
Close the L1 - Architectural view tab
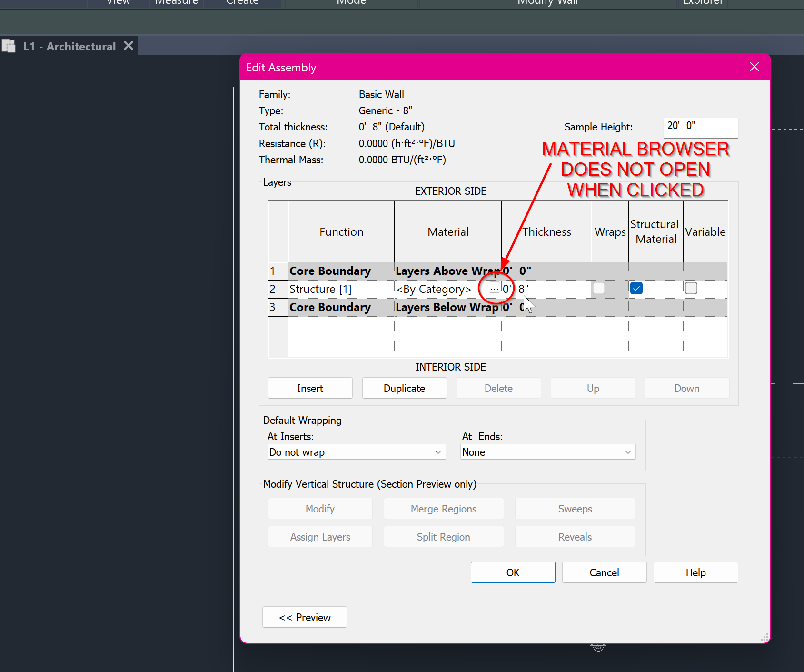[x=128, y=46]
